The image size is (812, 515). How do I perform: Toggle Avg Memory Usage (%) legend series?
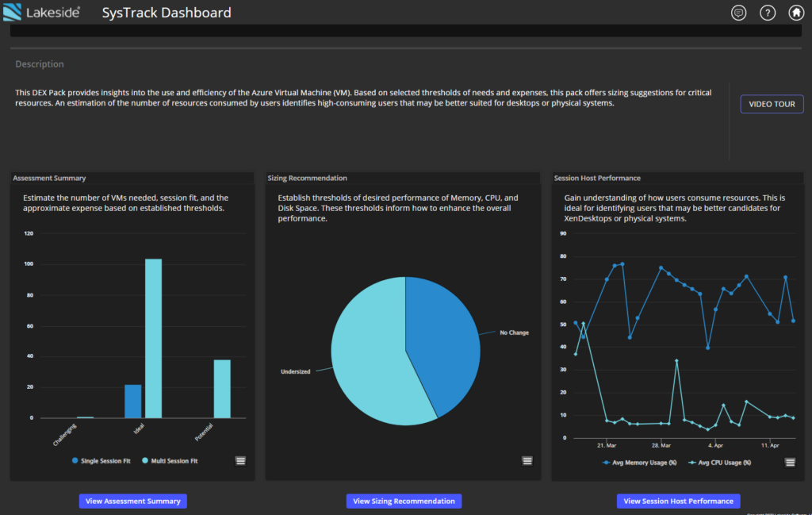[640, 463]
